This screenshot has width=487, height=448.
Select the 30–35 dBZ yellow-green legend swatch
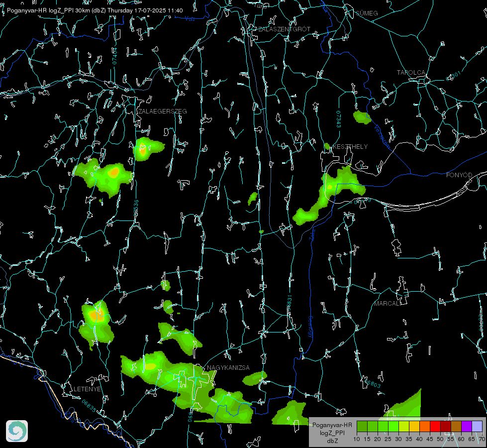[404, 426]
